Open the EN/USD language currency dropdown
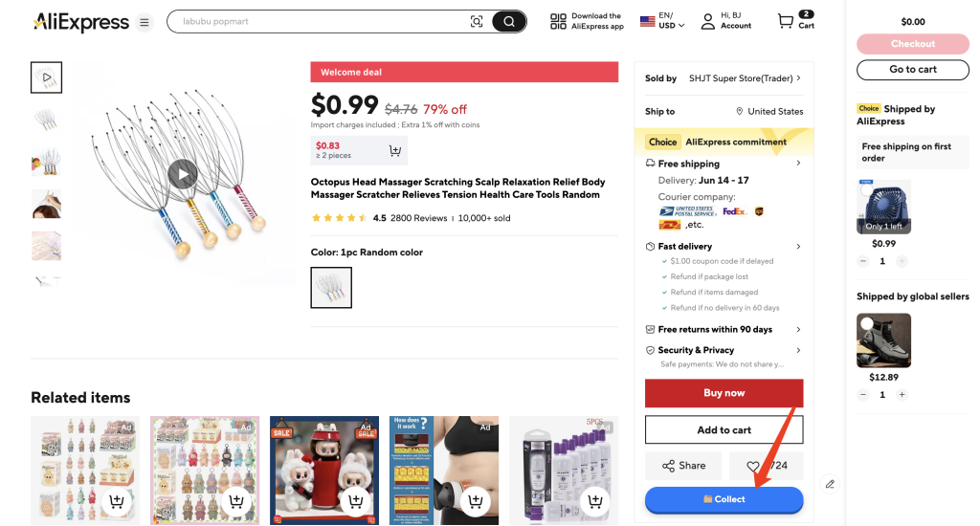 662,21
